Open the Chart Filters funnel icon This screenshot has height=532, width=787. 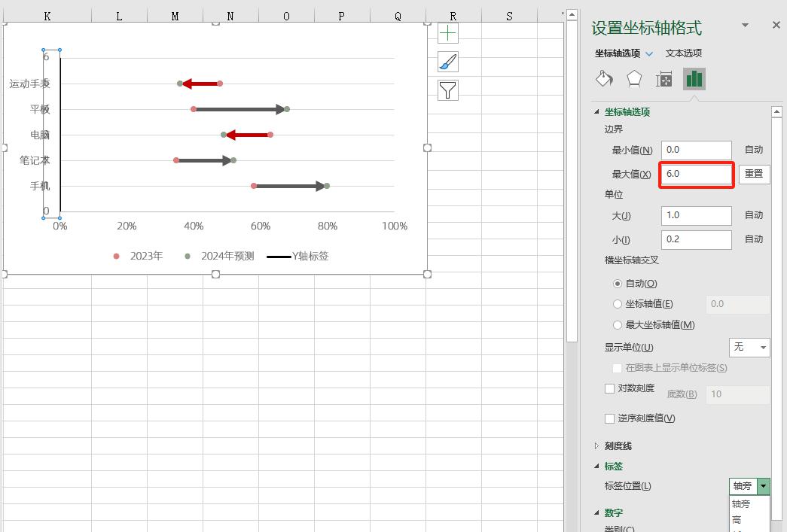(x=447, y=90)
